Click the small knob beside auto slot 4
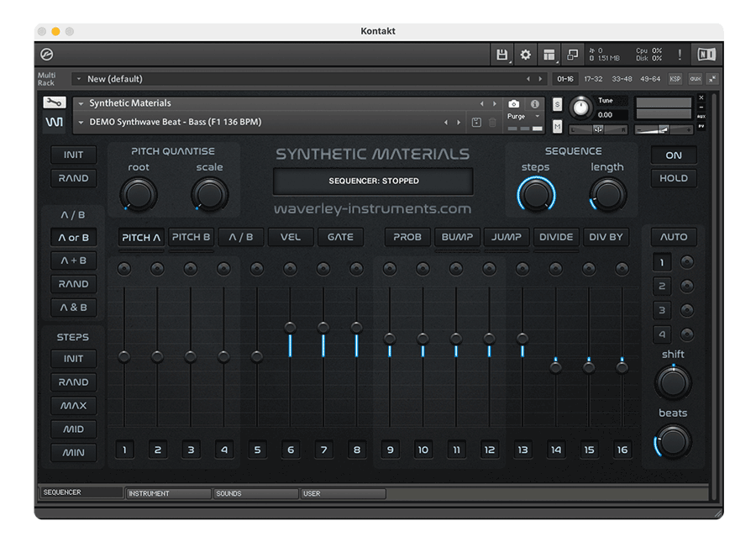Image resolution: width=756 pixels, height=542 pixels. coord(686,334)
